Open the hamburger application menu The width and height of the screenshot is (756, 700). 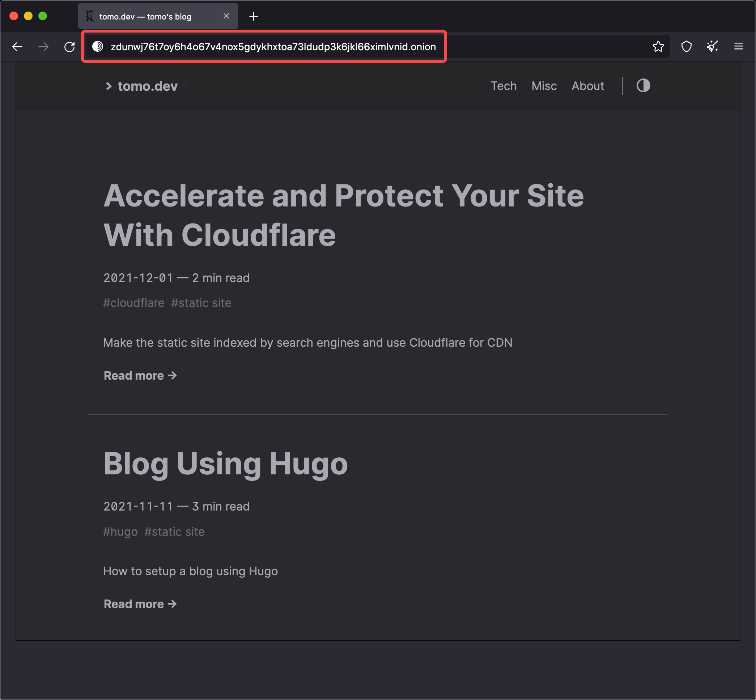point(738,46)
